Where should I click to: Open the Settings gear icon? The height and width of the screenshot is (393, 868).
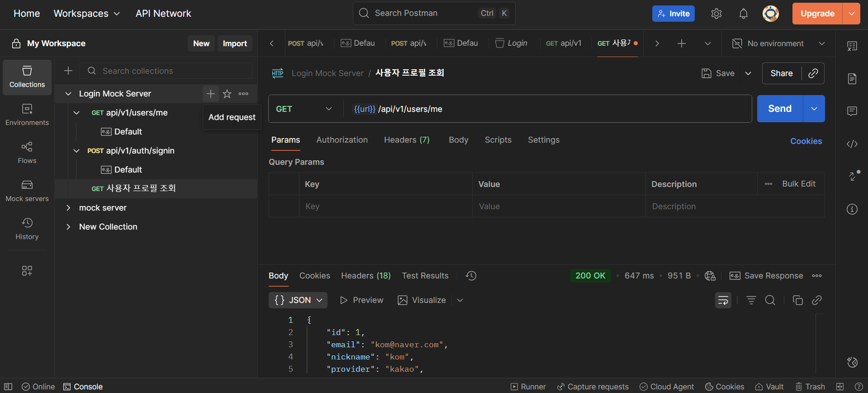(716, 14)
